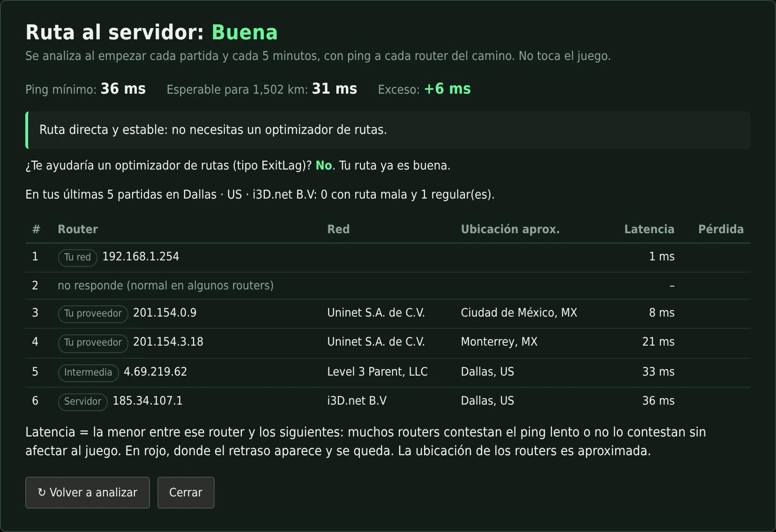Click the 31 ms expected ping value

[x=335, y=89]
